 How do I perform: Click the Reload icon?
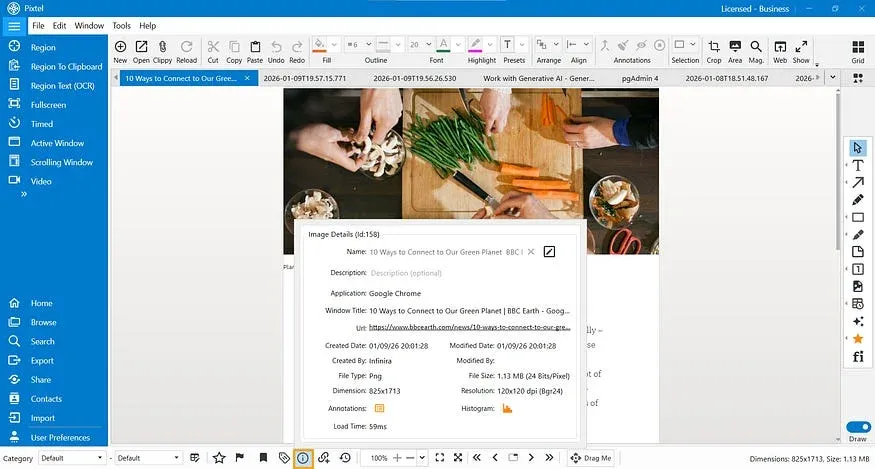pos(186,46)
